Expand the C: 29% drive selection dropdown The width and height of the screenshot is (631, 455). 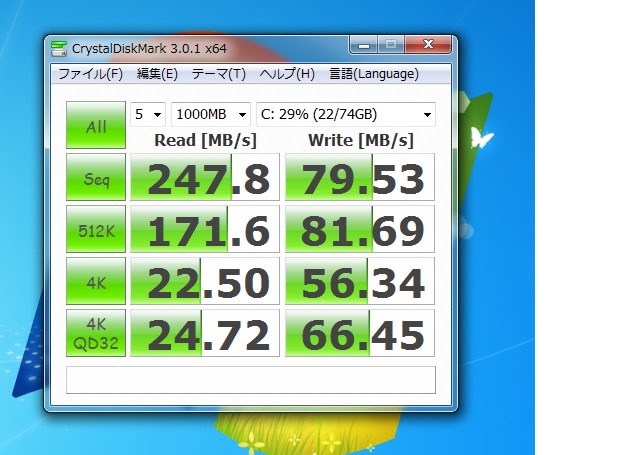tap(346, 114)
